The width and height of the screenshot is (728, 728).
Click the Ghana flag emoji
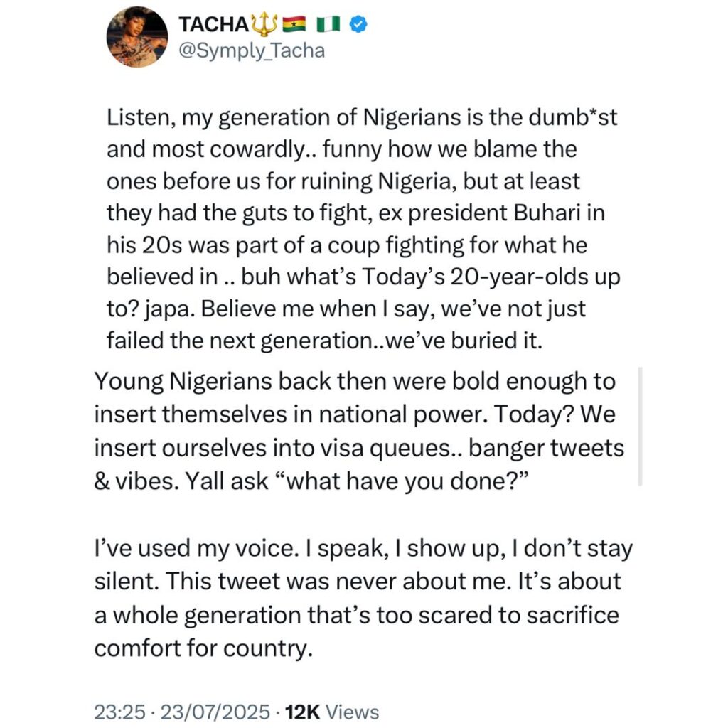(x=293, y=24)
